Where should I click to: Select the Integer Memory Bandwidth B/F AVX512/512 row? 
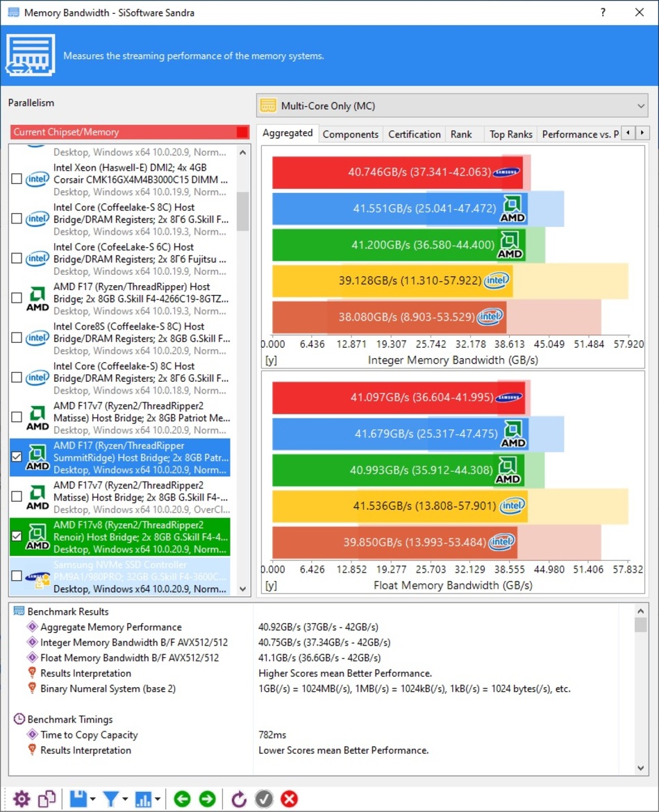323,642
